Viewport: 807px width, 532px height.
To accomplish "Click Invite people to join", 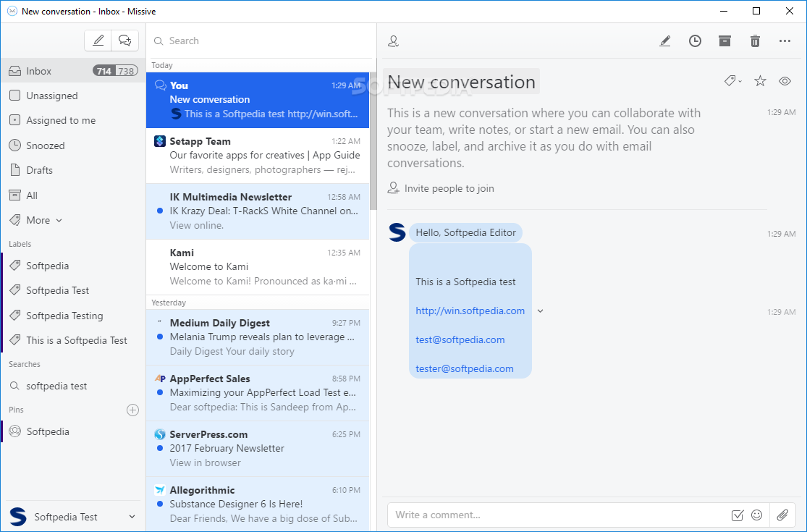I will [x=441, y=188].
